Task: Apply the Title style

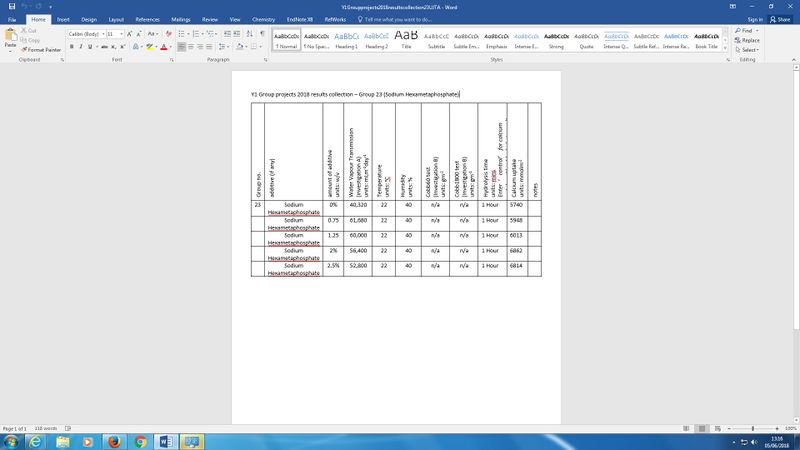Action: tap(406, 40)
